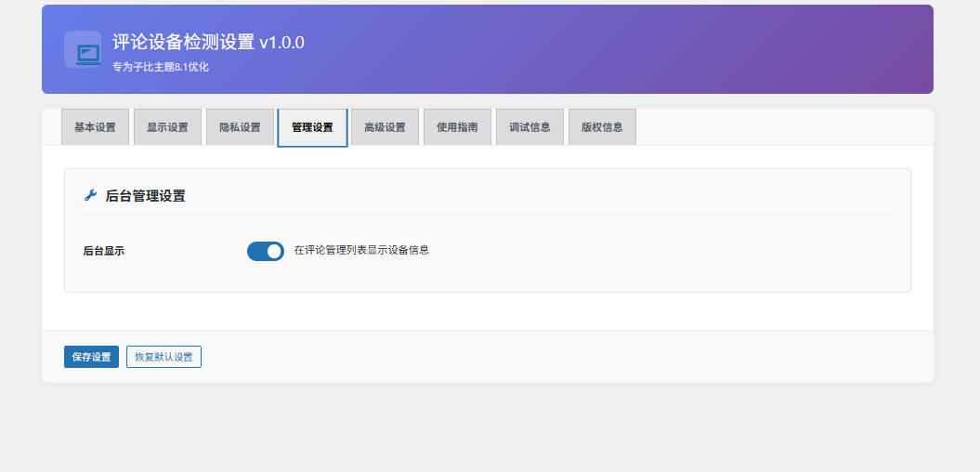Screen dimensions: 980x472
Task: Select the 管理设置 tab
Action: 312,127
